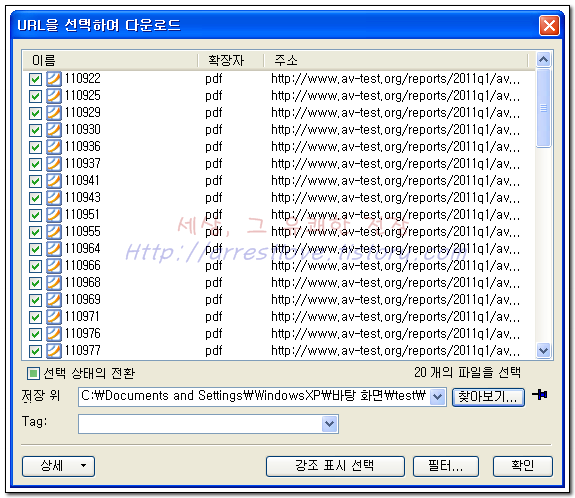575x498 pixels.
Task: Click the pdf file icon next to 110969
Action: pyautogui.click(x=54, y=300)
